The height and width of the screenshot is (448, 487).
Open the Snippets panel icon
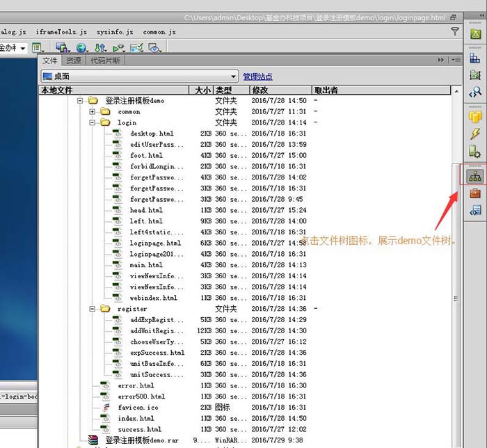coord(475,210)
